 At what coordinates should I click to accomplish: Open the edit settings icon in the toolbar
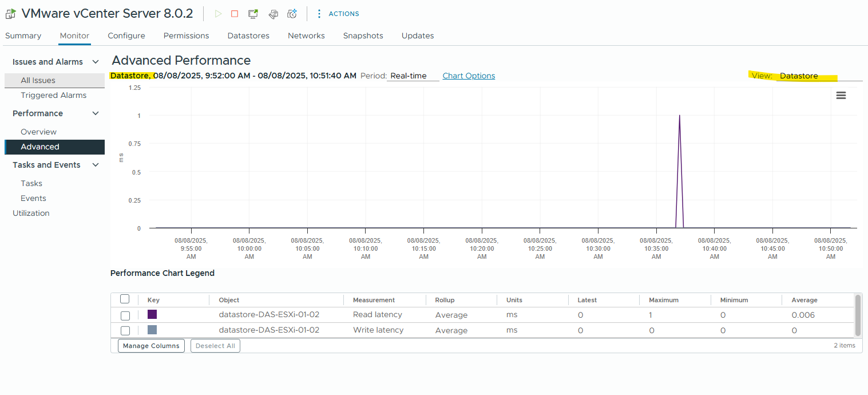click(x=273, y=14)
